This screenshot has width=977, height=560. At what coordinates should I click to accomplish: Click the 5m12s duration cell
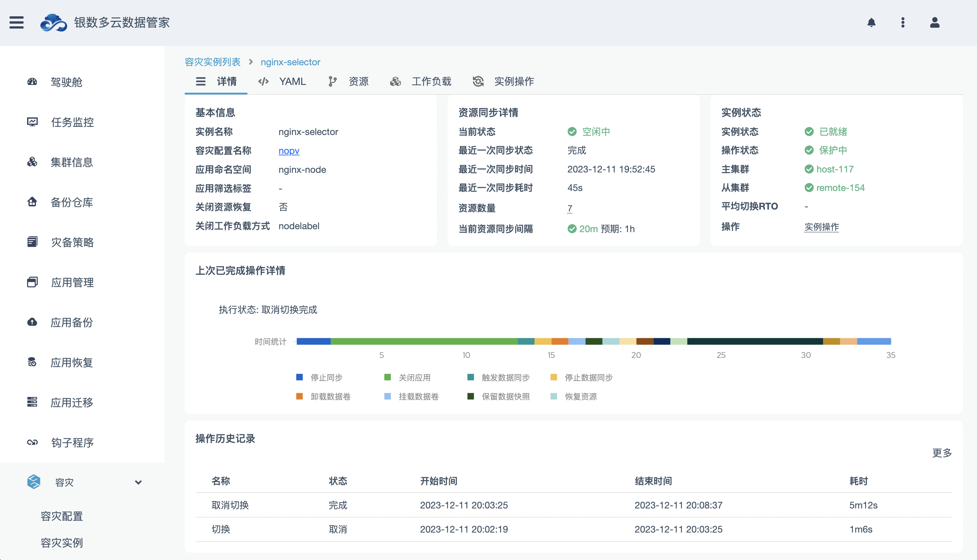click(863, 505)
